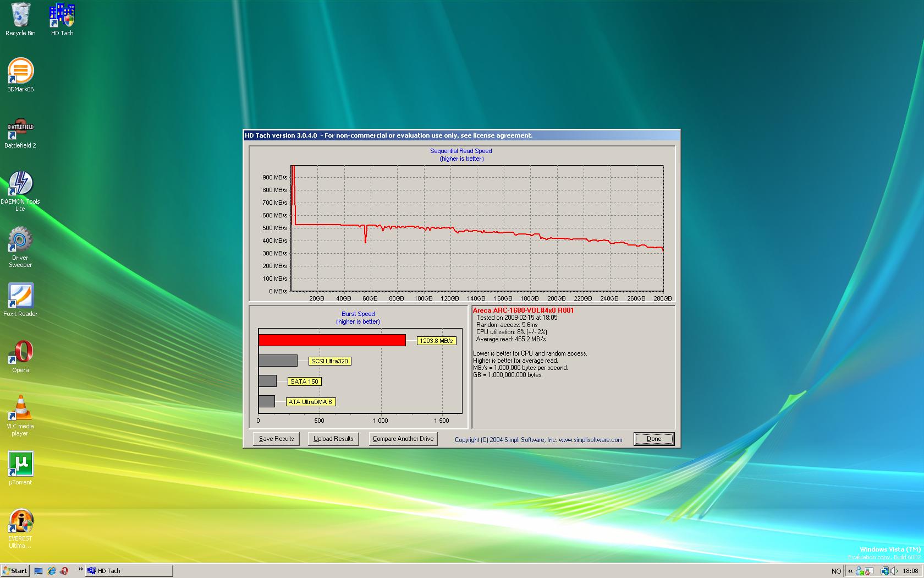
Task: Click the 18:08 taskbar clock
Action: tap(910, 571)
